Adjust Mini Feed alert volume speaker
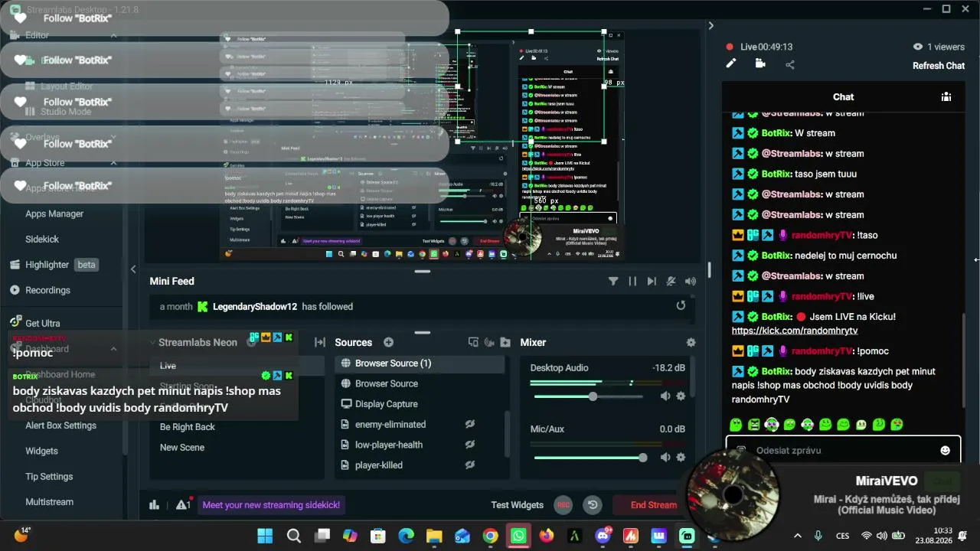The height and width of the screenshot is (551, 980). [x=691, y=281]
